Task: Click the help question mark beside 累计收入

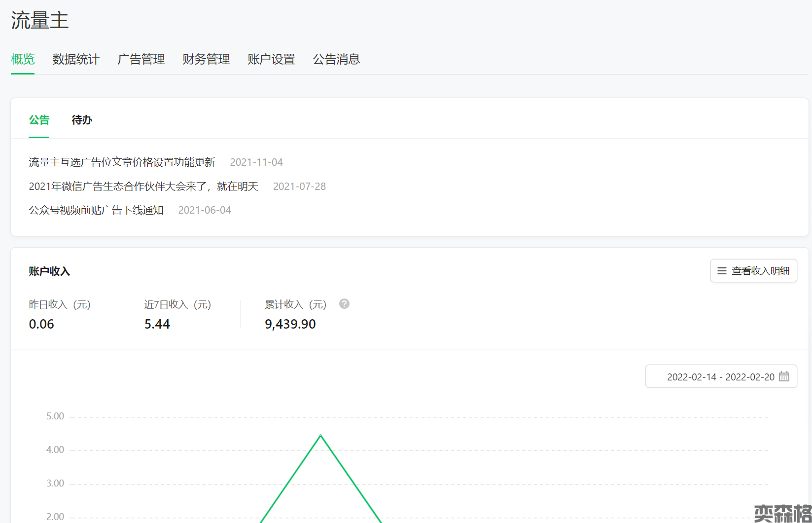Action: 344,304
